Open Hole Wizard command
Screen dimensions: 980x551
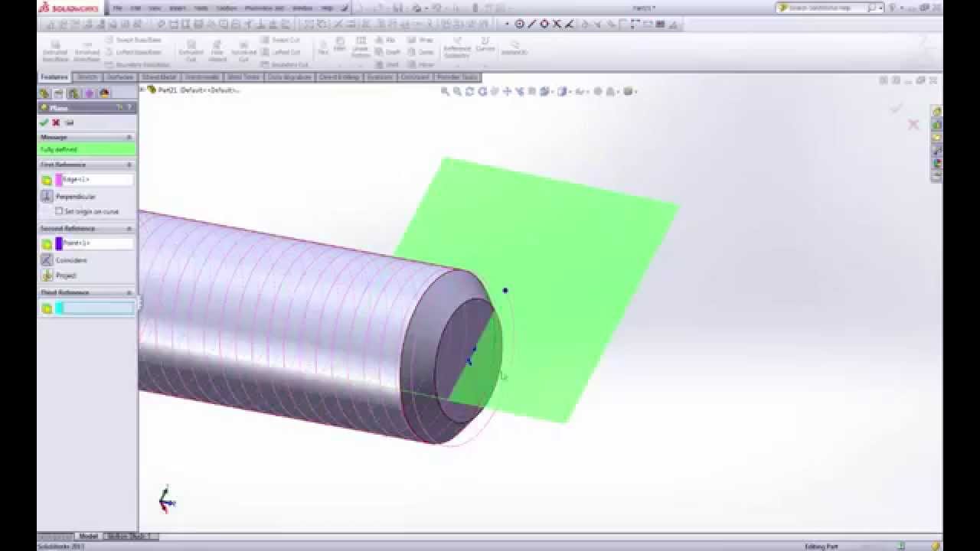pyautogui.click(x=217, y=51)
